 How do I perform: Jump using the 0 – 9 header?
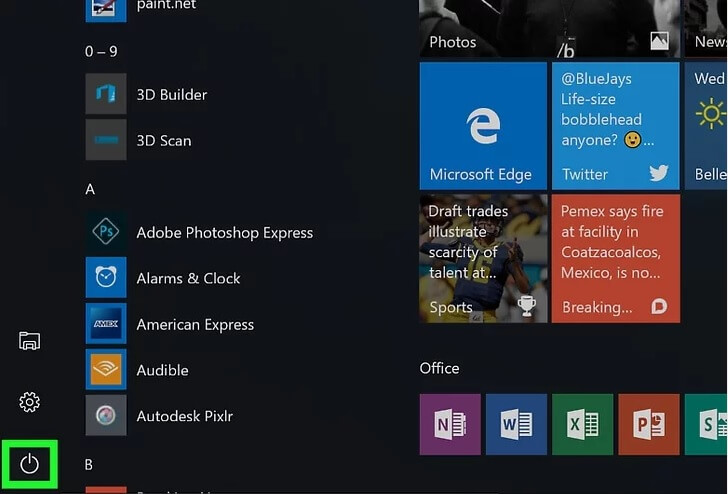101,51
